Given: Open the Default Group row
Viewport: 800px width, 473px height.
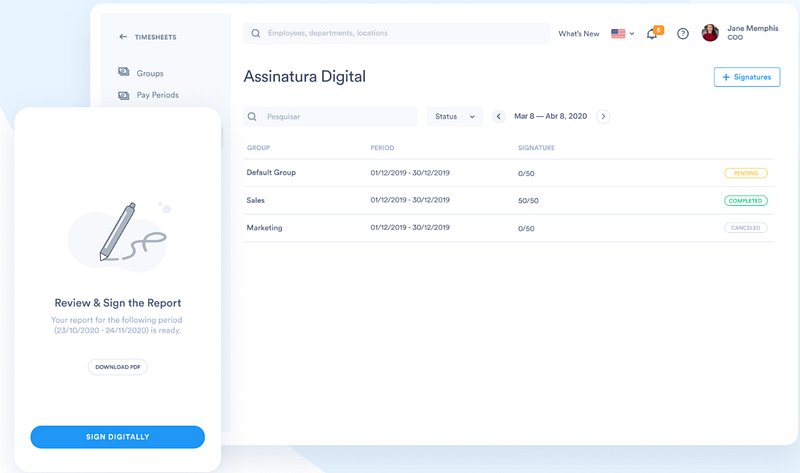Looking at the screenshot, I should (x=509, y=173).
